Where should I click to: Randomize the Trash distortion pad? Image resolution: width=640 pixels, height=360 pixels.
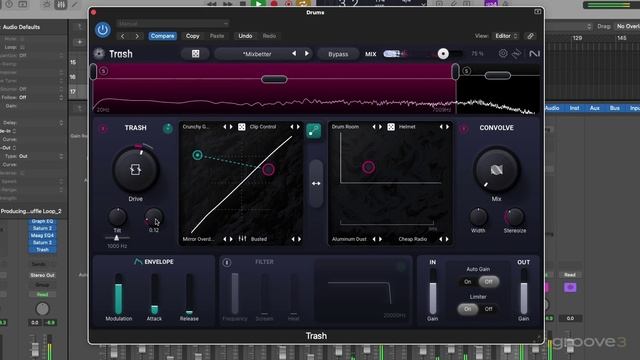242,127
